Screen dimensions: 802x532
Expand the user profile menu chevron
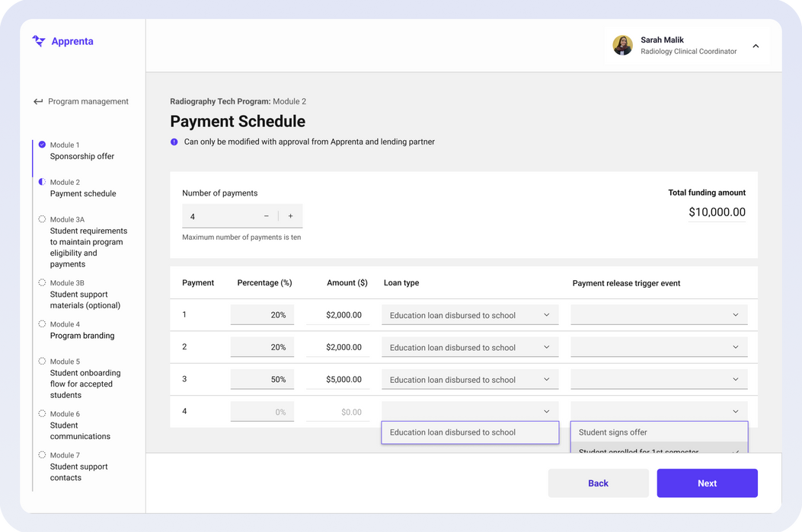(x=756, y=46)
